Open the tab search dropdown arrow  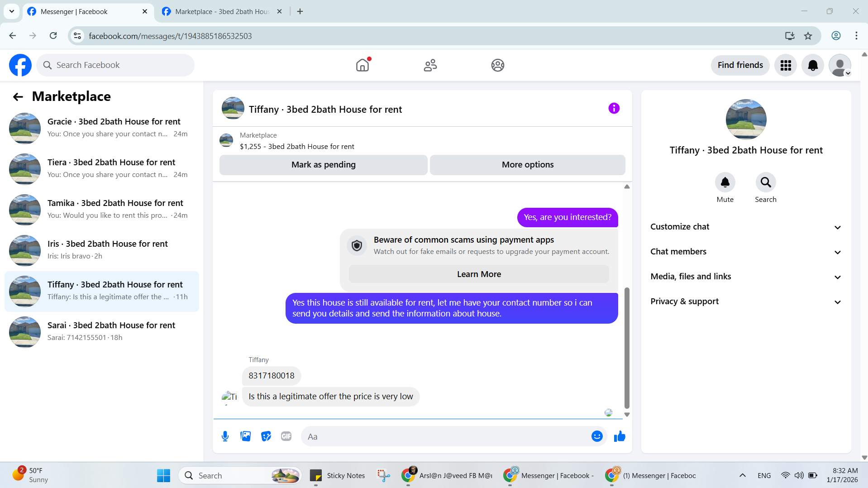tap(12, 11)
